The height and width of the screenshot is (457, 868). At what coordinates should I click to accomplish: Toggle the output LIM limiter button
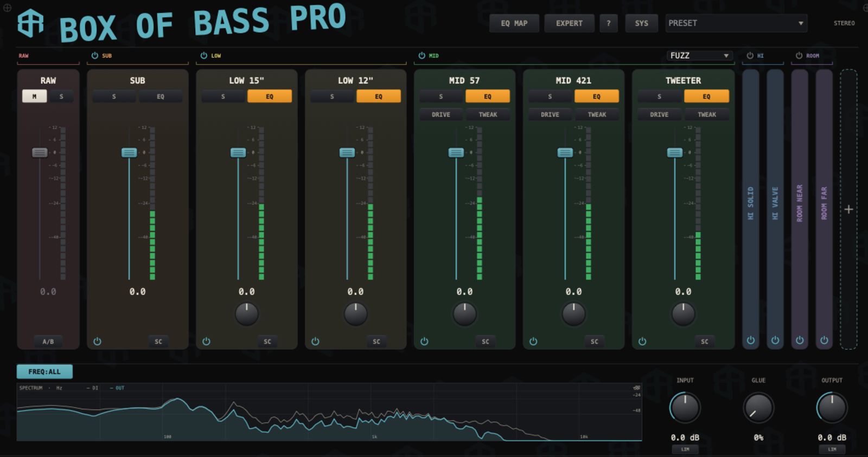(832, 449)
